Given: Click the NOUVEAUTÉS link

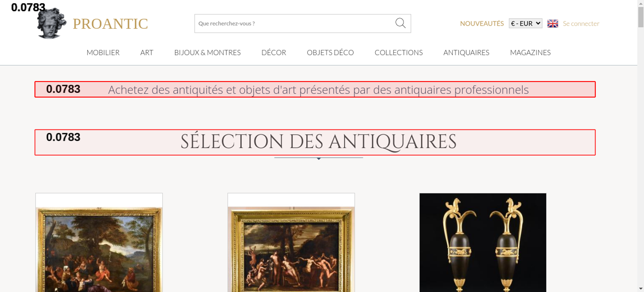Looking at the screenshot, I should (x=482, y=23).
